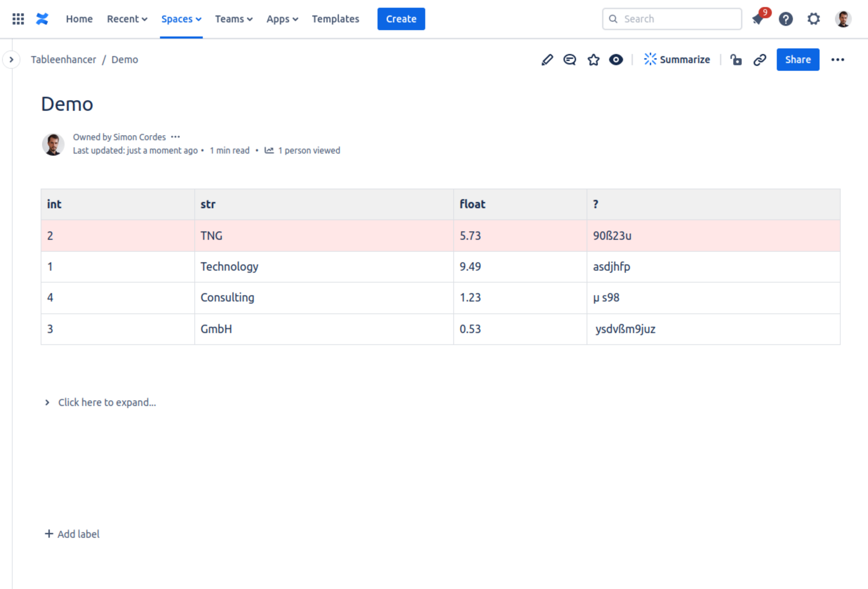
Task: Toggle the watch page eye icon
Action: tap(616, 60)
